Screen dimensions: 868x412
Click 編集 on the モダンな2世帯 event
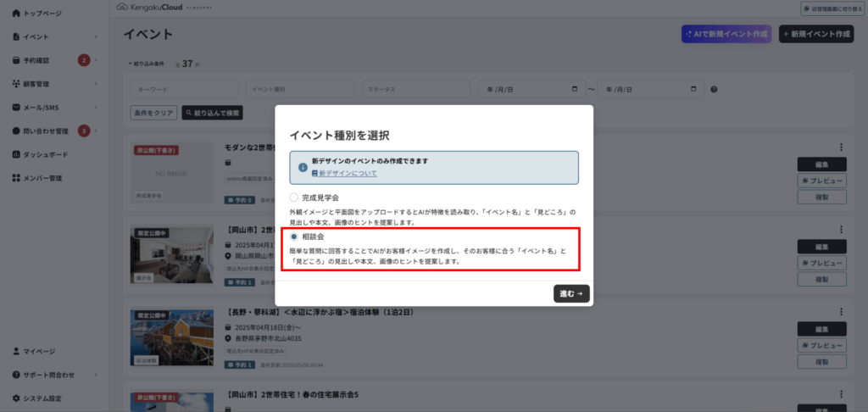(822, 164)
